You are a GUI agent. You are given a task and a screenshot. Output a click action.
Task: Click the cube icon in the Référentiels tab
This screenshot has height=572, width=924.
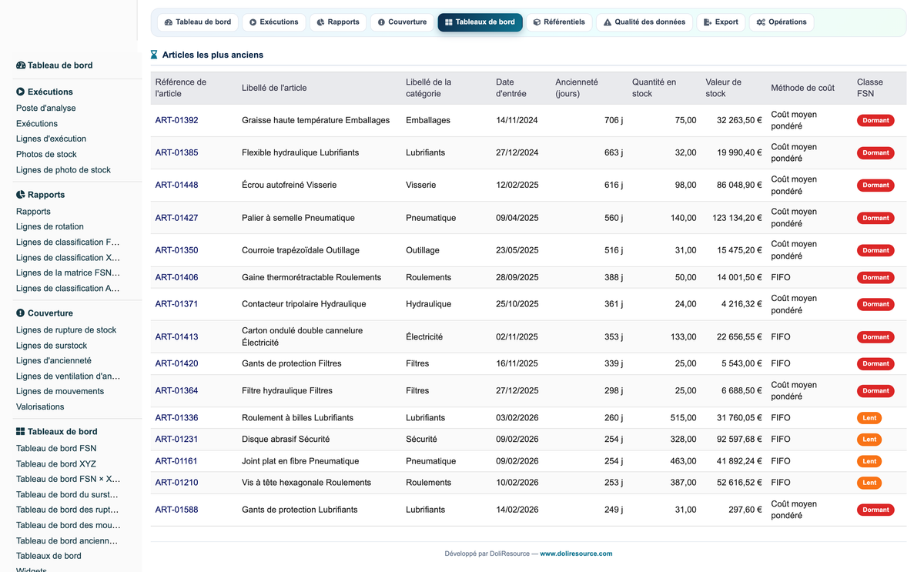coord(537,22)
